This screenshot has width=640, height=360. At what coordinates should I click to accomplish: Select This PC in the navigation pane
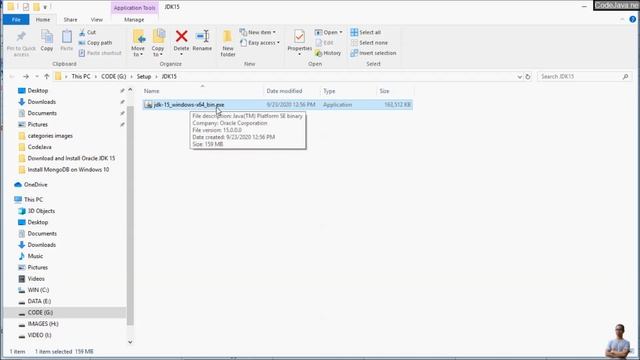33,200
